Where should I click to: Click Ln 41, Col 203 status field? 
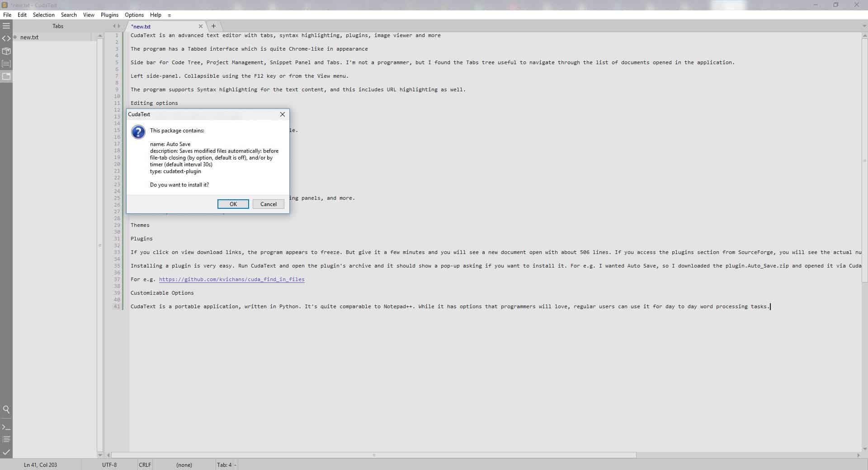point(41,465)
